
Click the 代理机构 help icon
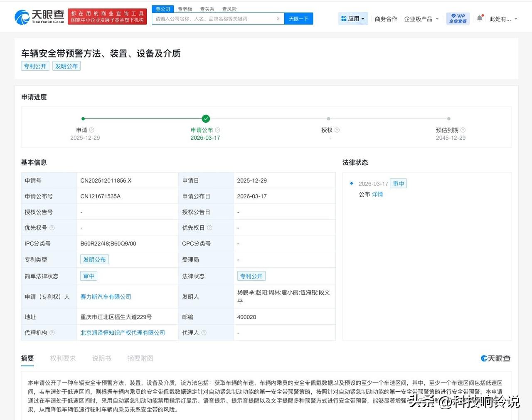click(x=52, y=333)
